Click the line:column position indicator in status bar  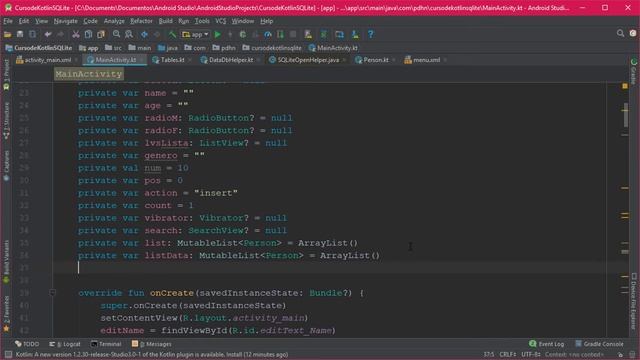click(489, 355)
